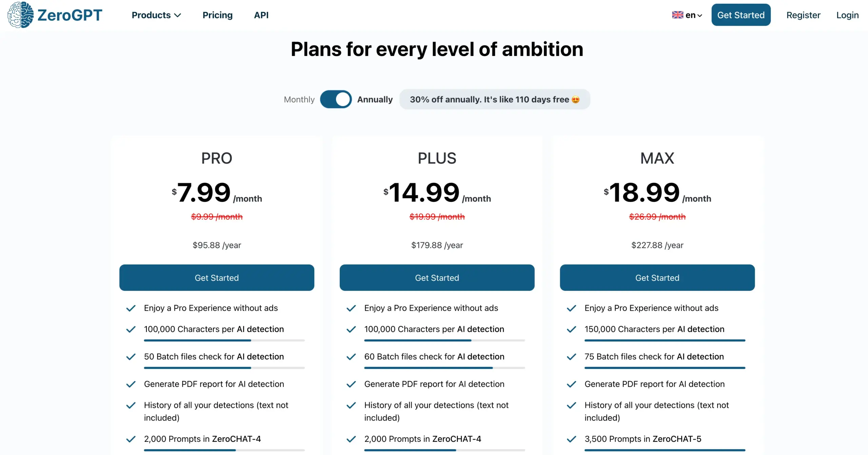The image size is (868, 455).
Task: Click Get Started under the PLUS plan
Action: (x=437, y=277)
